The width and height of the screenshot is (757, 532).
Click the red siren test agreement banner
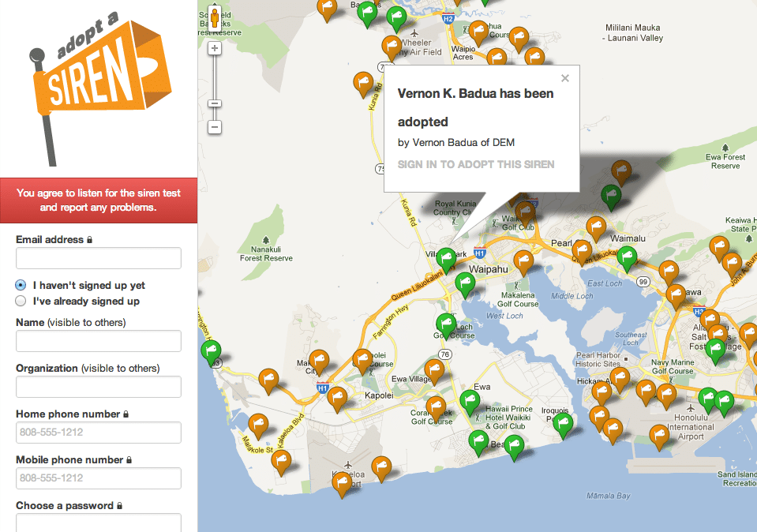coord(99,200)
